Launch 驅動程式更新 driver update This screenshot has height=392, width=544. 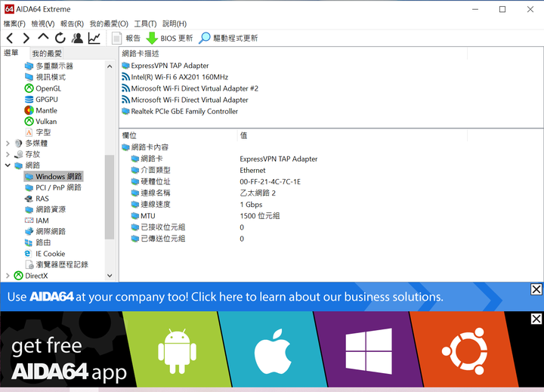[x=228, y=39]
